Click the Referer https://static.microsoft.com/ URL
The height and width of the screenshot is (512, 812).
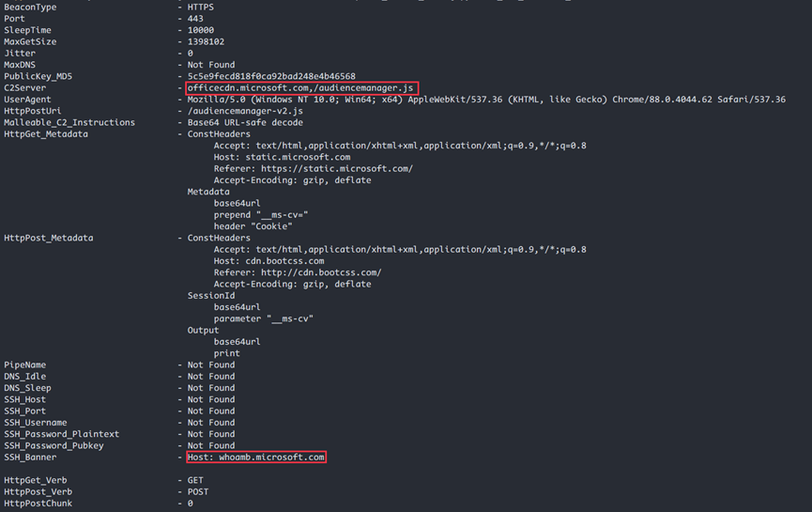coord(337,168)
